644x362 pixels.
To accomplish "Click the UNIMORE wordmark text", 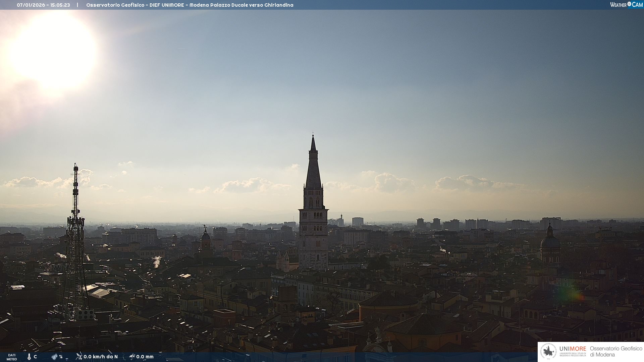I will (573, 349).
